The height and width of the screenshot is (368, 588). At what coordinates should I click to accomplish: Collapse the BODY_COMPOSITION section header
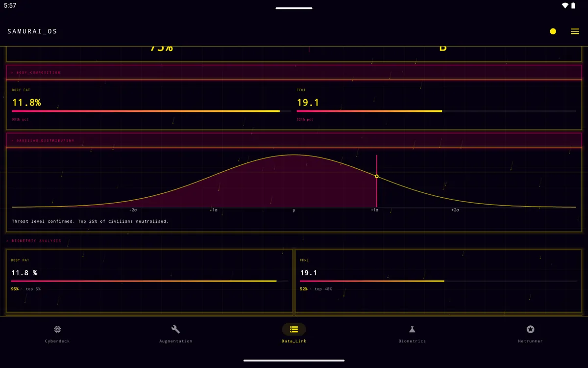294,72
